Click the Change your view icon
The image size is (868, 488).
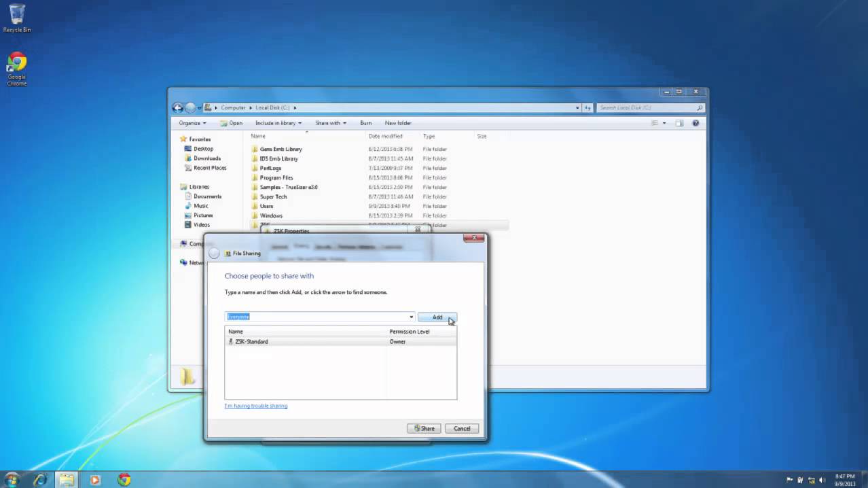(655, 123)
